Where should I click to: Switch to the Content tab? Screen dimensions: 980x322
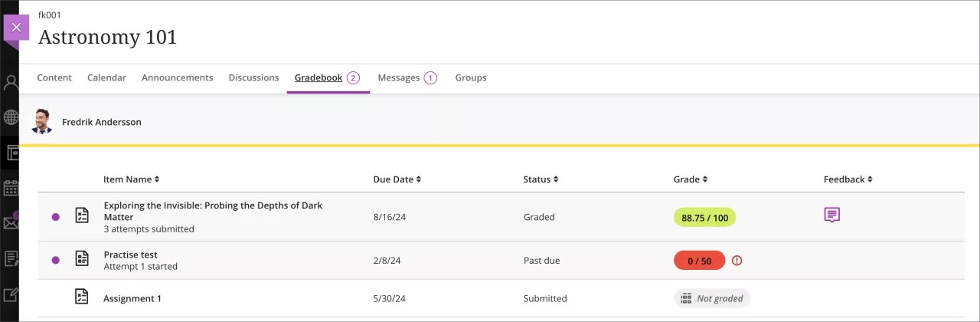(54, 77)
